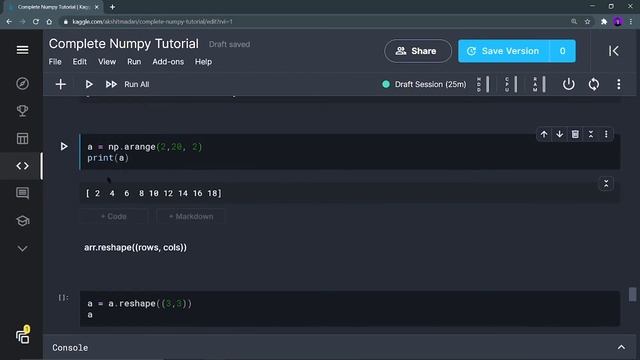
Task: Add a new cell with plus icon
Action: point(60,84)
